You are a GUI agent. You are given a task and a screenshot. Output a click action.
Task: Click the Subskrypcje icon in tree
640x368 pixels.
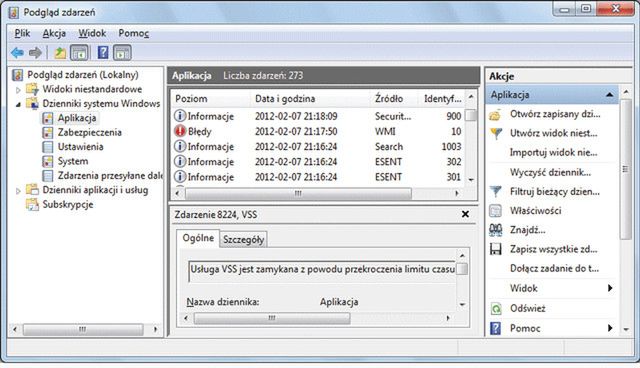coord(32,204)
